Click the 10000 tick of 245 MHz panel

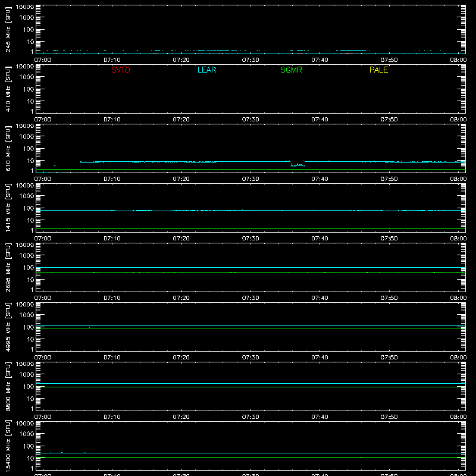(x=25, y=7)
